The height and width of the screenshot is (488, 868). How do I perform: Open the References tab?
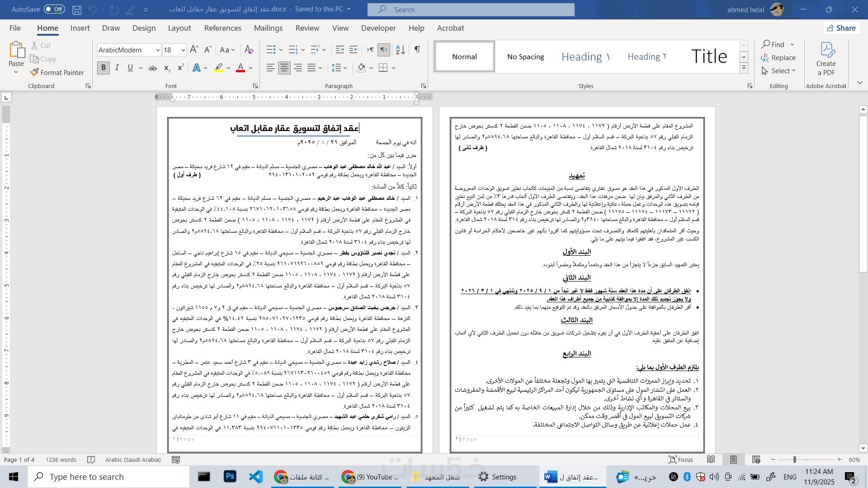pyautogui.click(x=222, y=28)
